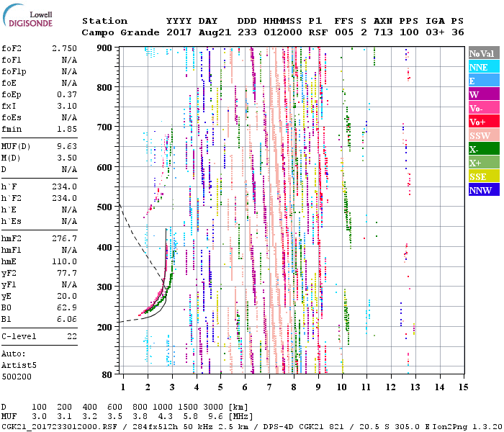Screen dimensions: 504x432
Task: Click the Lowell Digisonde logo
Action: [27, 18]
